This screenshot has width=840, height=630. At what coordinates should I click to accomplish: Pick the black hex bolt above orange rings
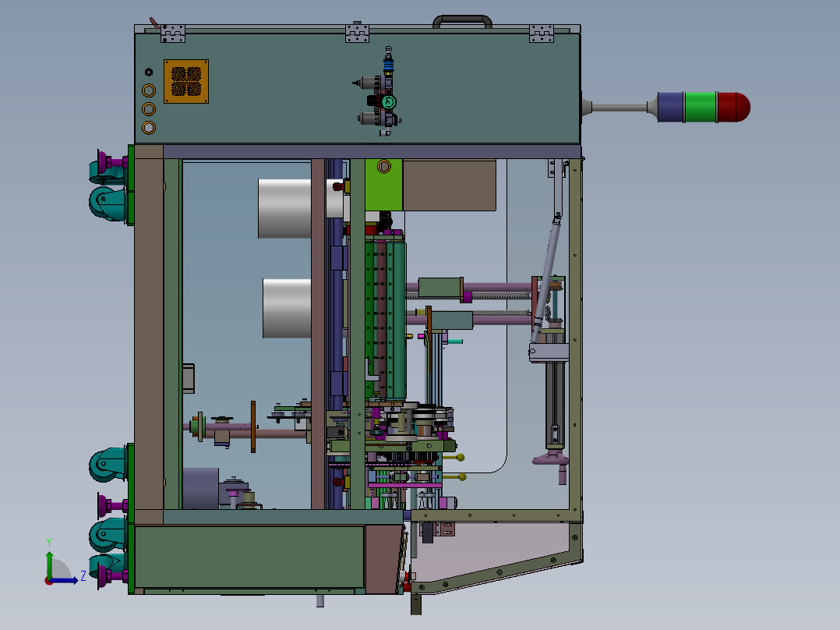[149, 72]
